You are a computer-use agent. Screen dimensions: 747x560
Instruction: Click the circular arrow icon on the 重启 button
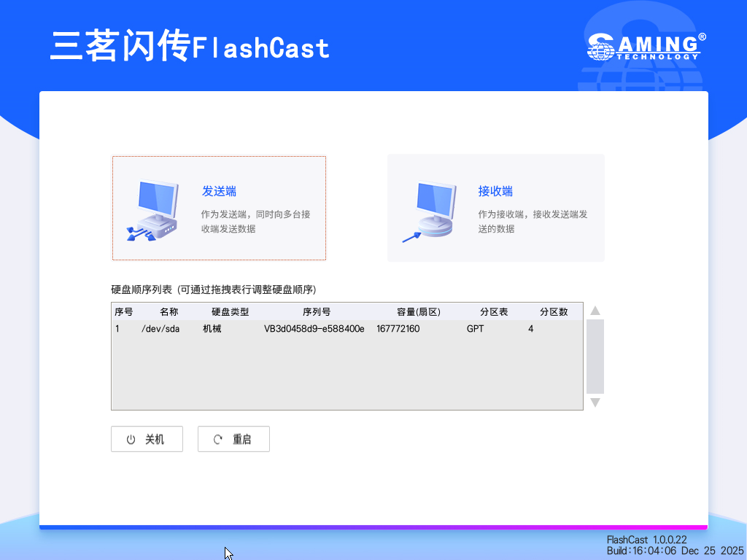pos(218,440)
